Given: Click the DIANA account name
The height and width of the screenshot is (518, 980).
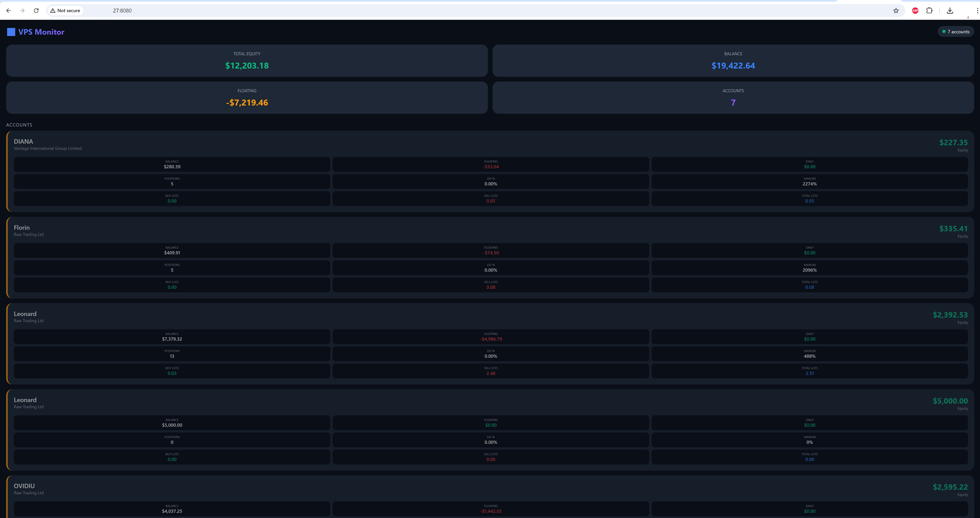Looking at the screenshot, I should pos(23,141).
